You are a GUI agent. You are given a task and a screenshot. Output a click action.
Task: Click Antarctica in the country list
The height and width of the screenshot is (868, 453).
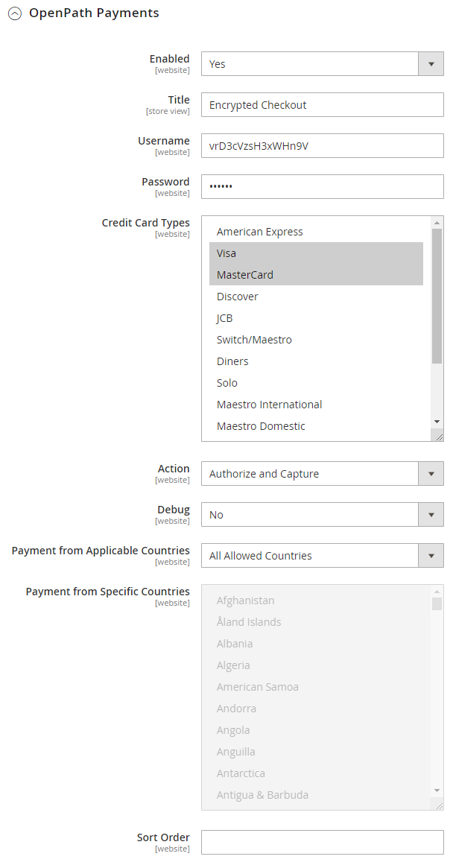316,773
